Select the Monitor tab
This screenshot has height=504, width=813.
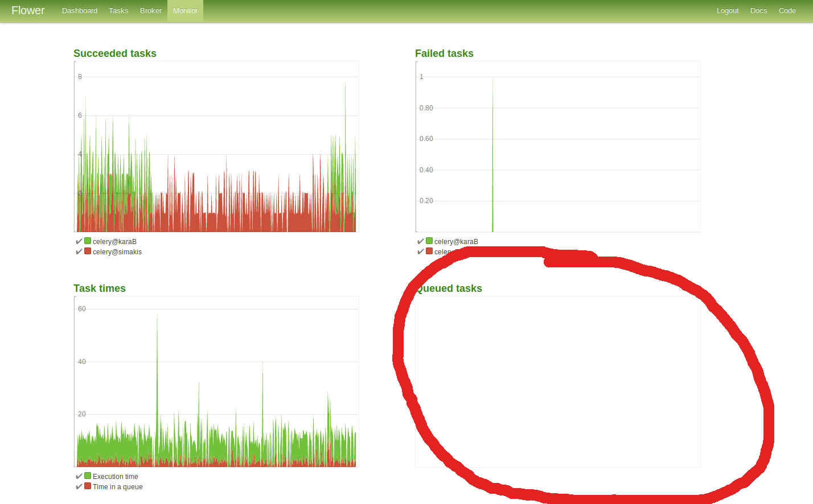(x=185, y=11)
